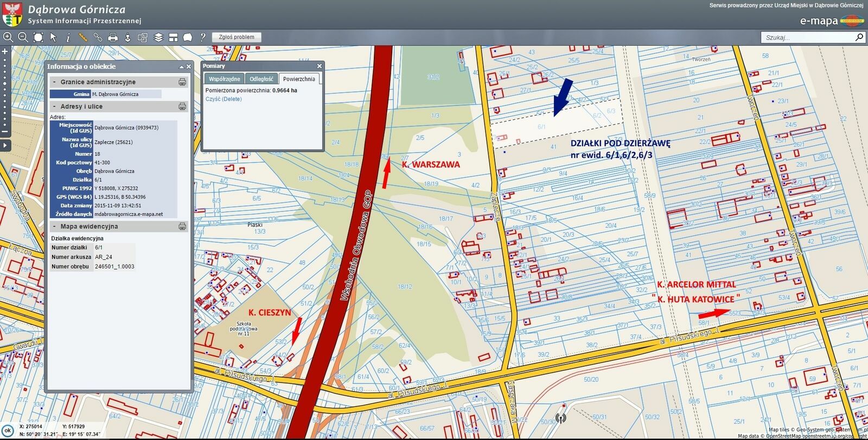
Task: Click the Szukaj search field
Action: click(x=807, y=37)
